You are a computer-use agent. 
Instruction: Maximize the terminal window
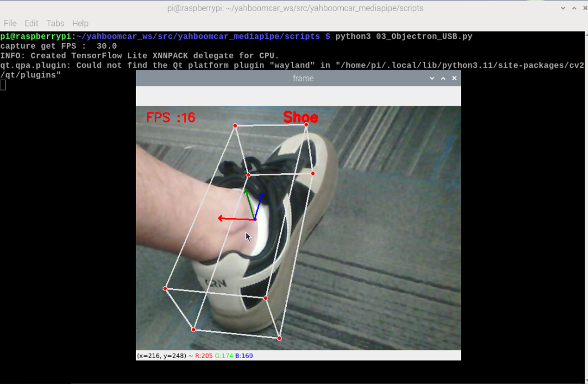pyautogui.click(x=574, y=8)
